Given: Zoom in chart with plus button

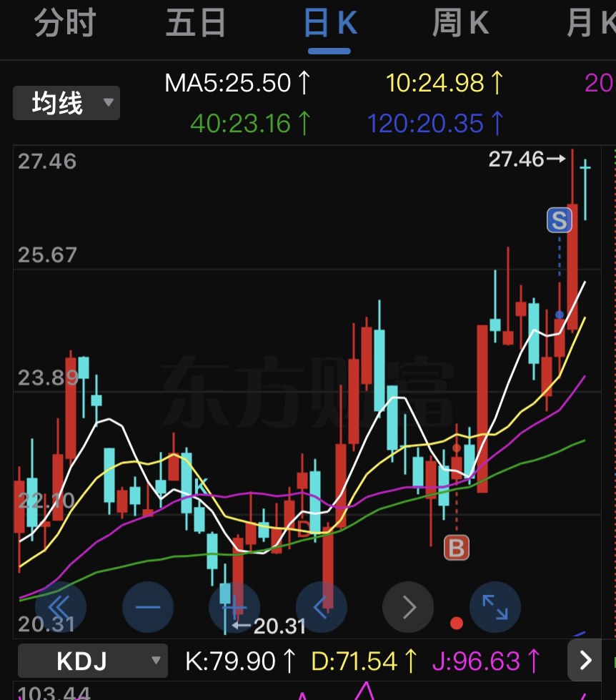Looking at the screenshot, I should tap(234, 607).
